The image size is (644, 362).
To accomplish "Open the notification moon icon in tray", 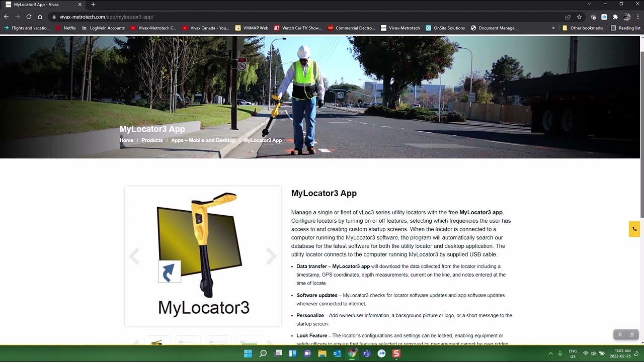I will (x=637, y=353).
